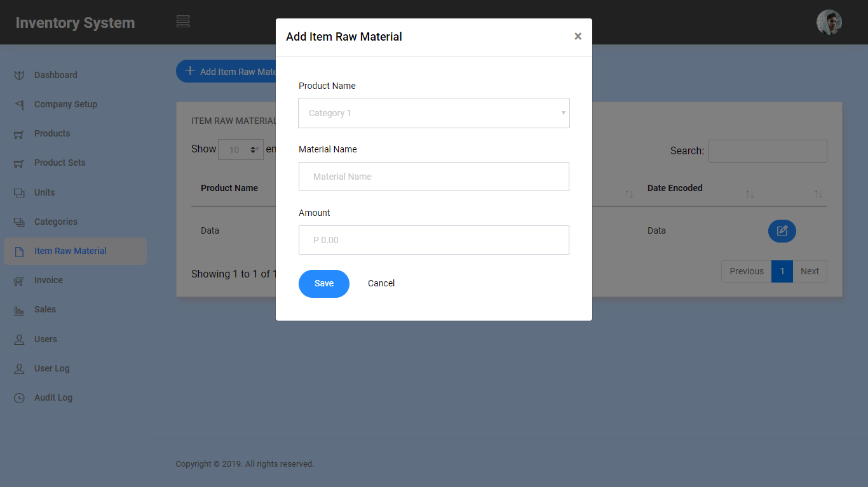Open the Product Name Category 1 dropdown
This screenshot has height=487, width=868.
pyautogui.click(x=434, y=113)
